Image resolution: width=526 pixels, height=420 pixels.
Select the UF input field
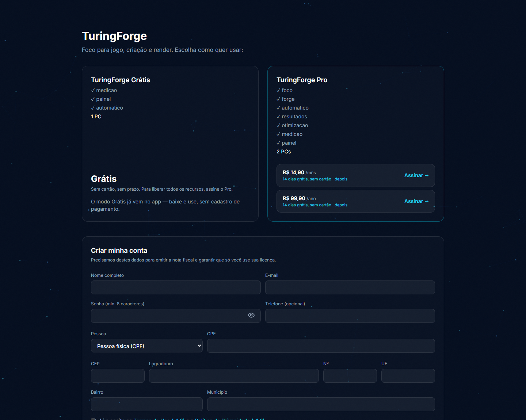(408, 376)
